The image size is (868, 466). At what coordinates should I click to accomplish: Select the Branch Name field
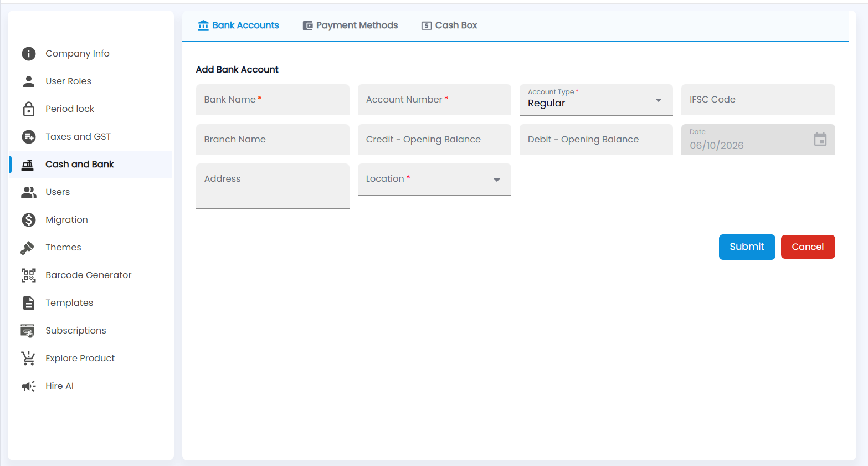coord(273,140)
